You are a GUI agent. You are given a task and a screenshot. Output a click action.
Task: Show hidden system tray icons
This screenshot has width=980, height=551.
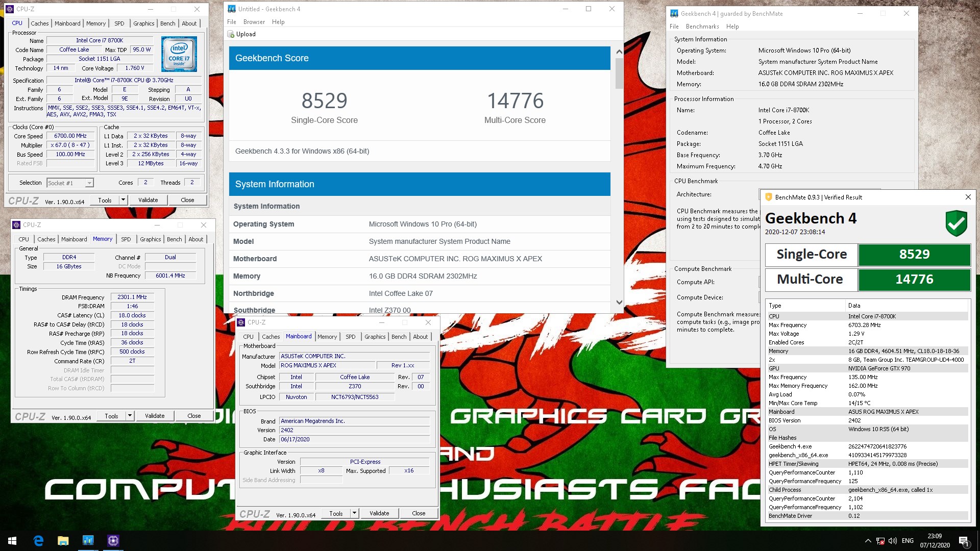click(868, 541)
